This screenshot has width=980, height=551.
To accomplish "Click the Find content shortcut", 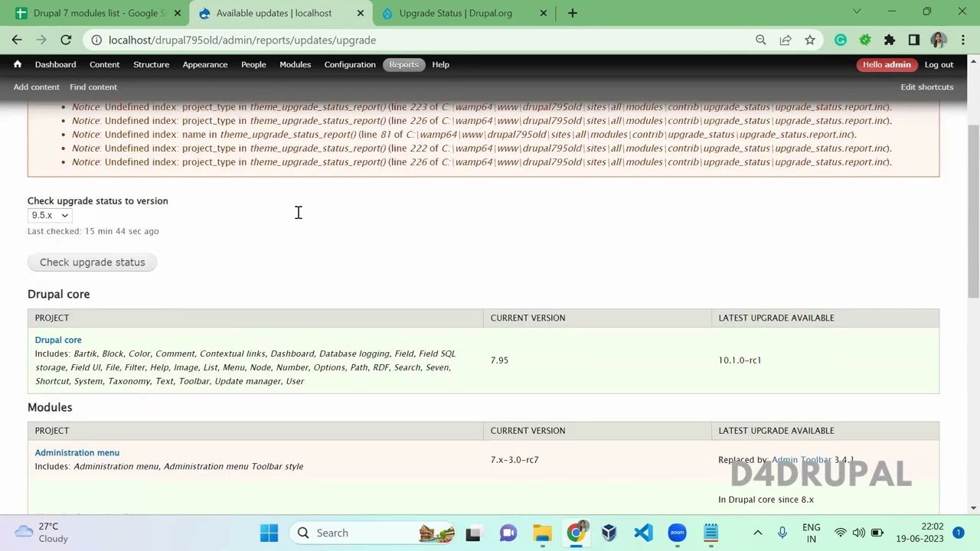I will tap(93, 86).
